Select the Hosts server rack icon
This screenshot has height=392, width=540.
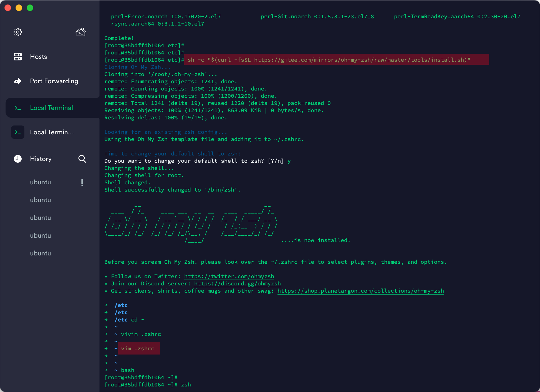point(17,57)
